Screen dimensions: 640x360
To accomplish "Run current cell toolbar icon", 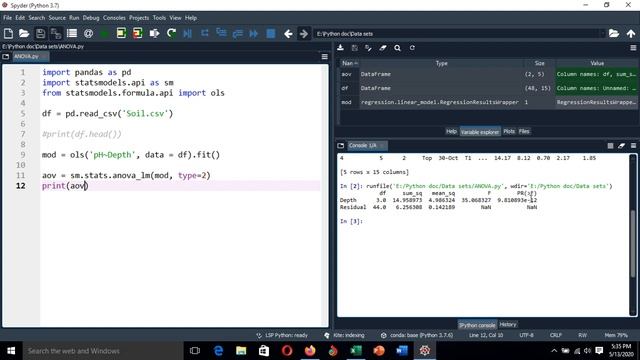I will coord(121,33).
